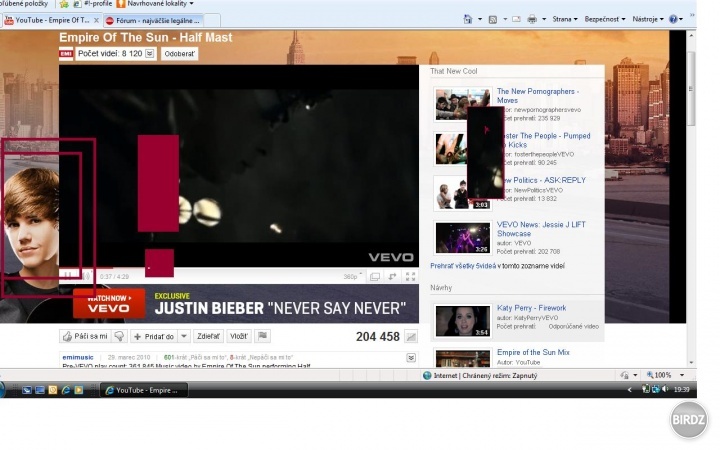Click the page vertical scrollbar thumb
720x450 pixels.
point(691,89)
